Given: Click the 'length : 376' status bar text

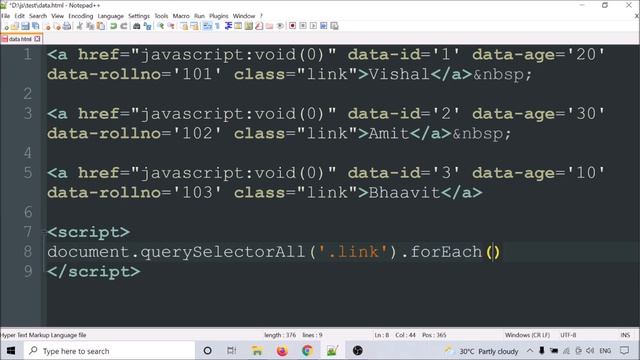Looking at the screenshot, I should point(280,335).
